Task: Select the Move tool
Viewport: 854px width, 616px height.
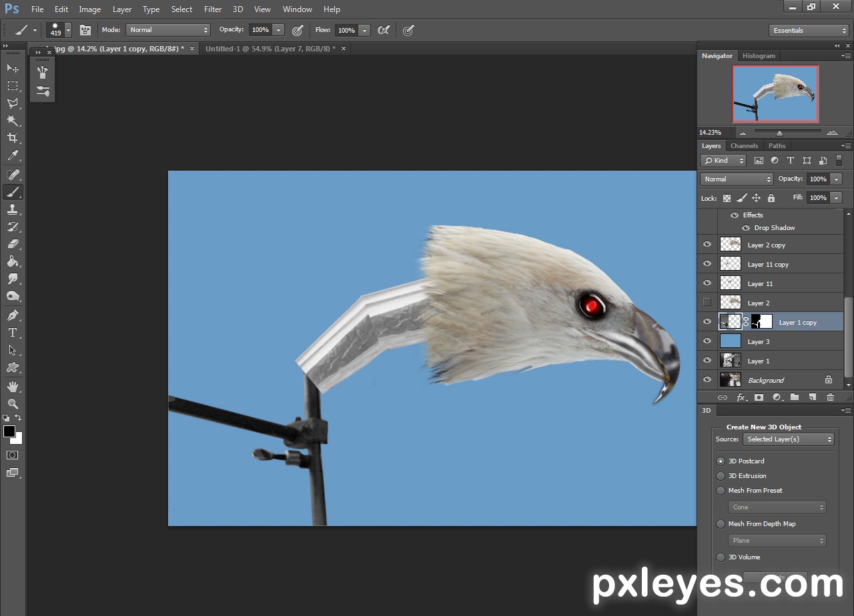Action: tap(13, 68)
